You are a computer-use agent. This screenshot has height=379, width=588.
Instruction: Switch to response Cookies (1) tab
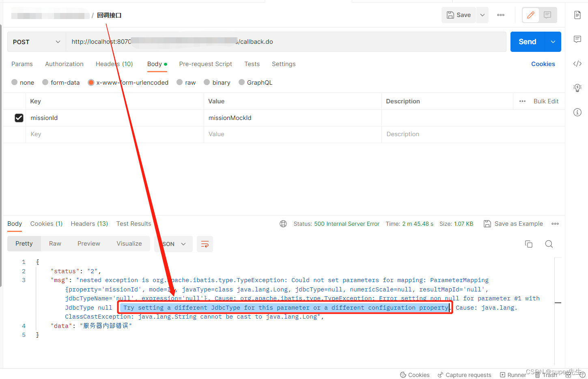click(46, 224)
